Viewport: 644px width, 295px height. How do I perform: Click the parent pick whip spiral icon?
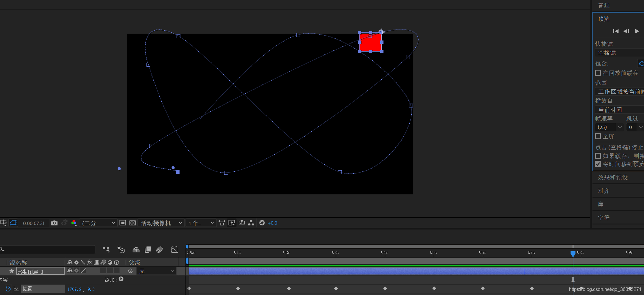click(131, 271)
